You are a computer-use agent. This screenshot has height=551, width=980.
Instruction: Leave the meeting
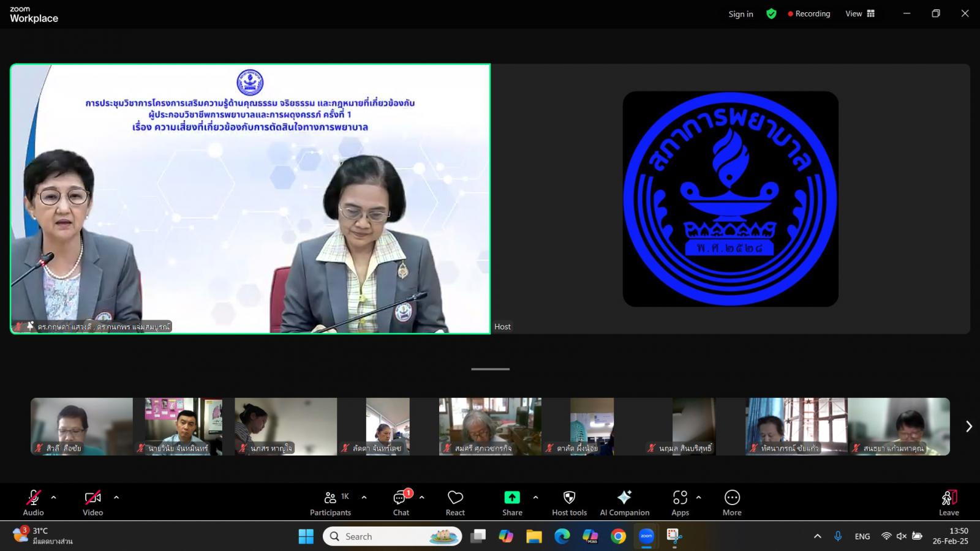click(949, 503)
